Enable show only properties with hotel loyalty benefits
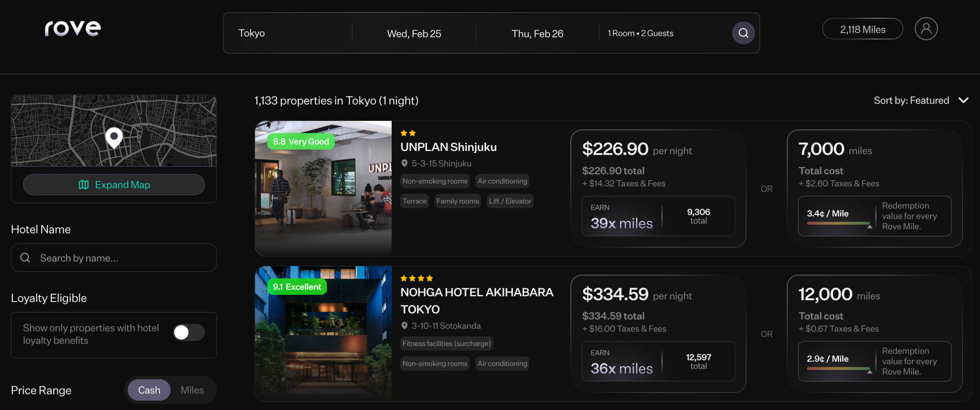The image size is (980, 410). (x=189, y=333)
